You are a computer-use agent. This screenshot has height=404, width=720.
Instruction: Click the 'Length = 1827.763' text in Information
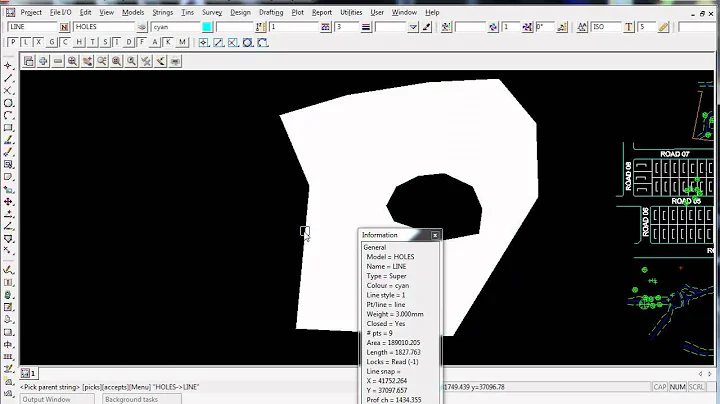coord(394,352)
